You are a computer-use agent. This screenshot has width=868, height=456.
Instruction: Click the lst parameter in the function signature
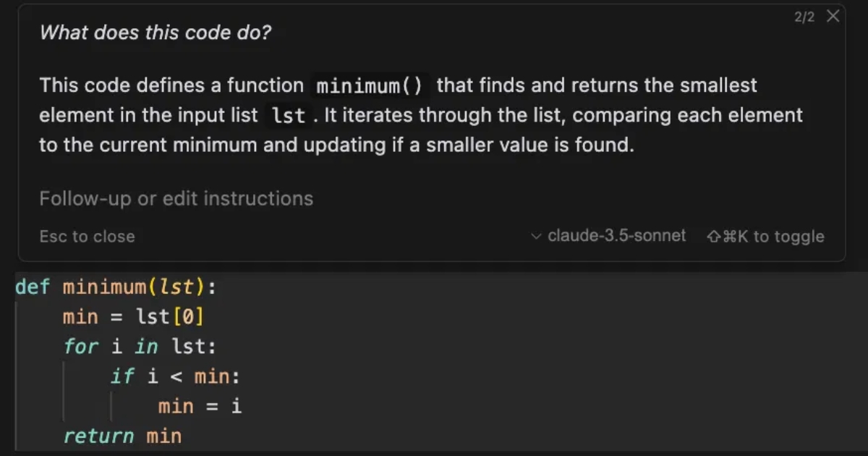[x=176, y=287]
